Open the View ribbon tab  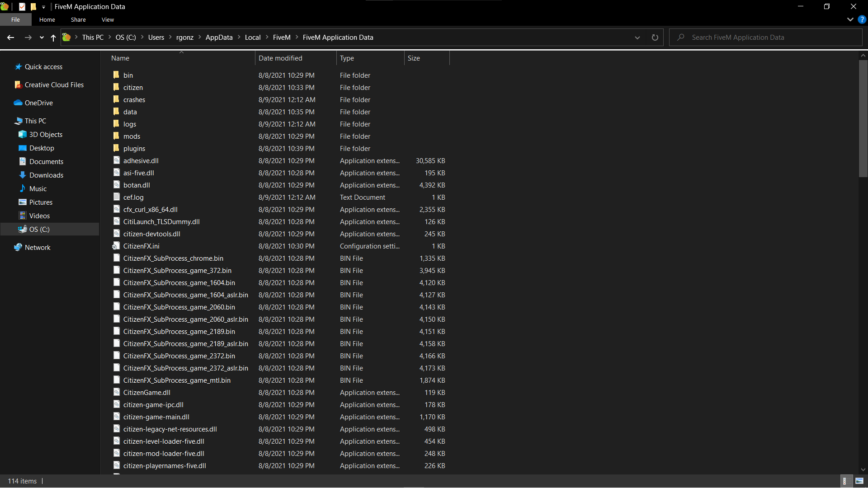(x=108, y=19)
